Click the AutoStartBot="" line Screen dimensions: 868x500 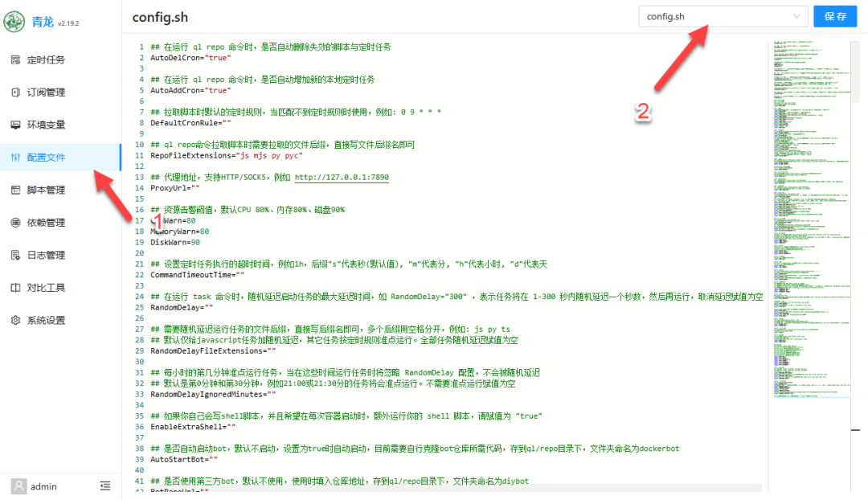184,460
